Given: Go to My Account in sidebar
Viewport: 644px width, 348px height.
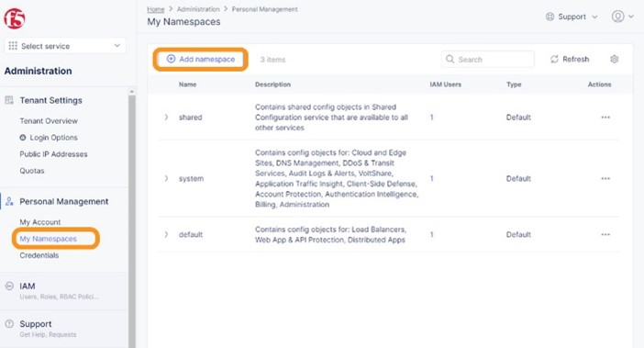Looking at the screenshot, I should [x=40, y=222].
